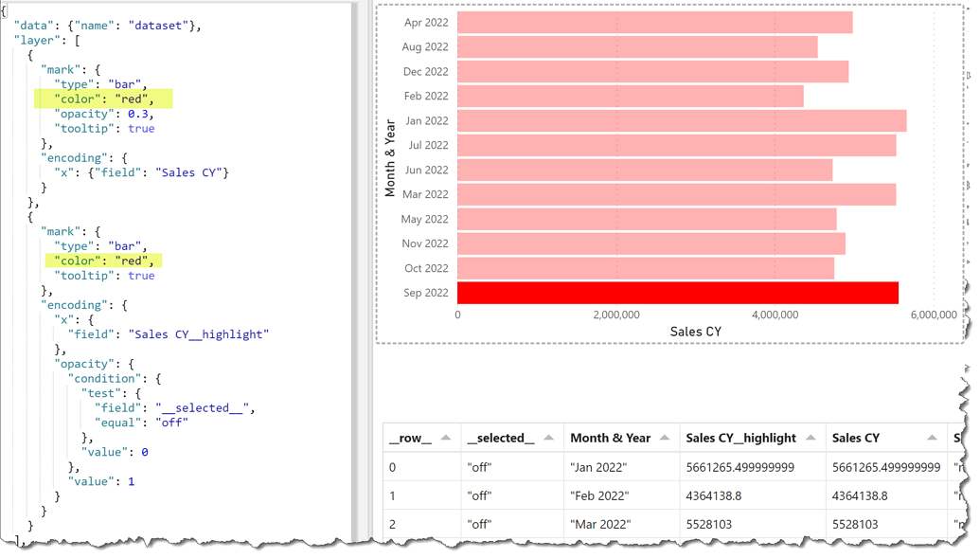Click the Jul 2022 bar
This screenshot has height=558, width=980.
(x=677, y=145)
